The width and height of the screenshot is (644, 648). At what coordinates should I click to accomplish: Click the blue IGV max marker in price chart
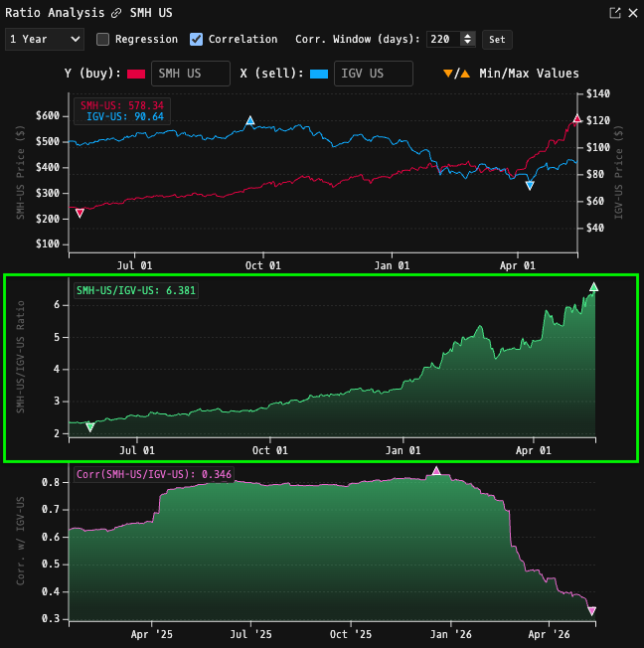pos(250,120)
